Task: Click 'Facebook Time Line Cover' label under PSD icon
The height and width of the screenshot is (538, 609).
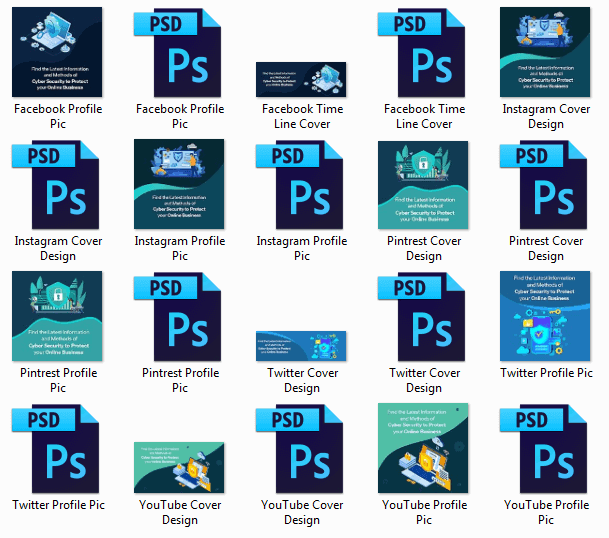Action: [x=424, y=116]
